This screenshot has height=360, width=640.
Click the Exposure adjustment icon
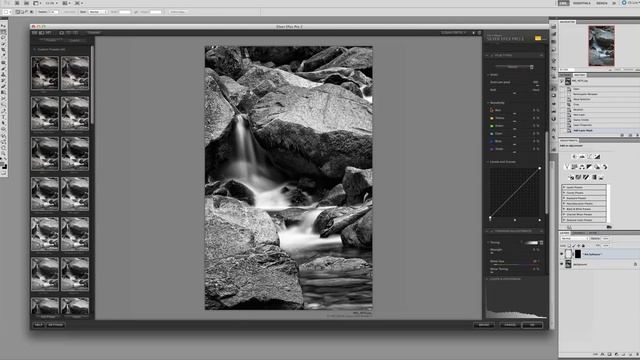point(598,156)
